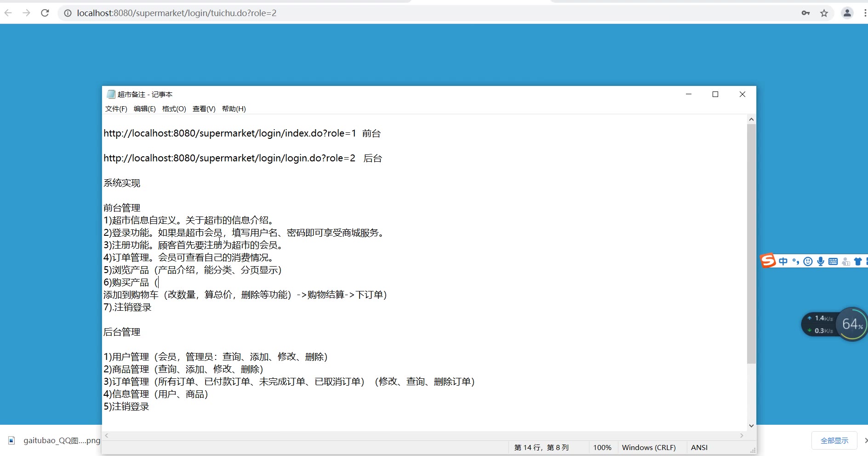Click the horizontal scroll left arrow
868x456 pixels.
(107, 435)
